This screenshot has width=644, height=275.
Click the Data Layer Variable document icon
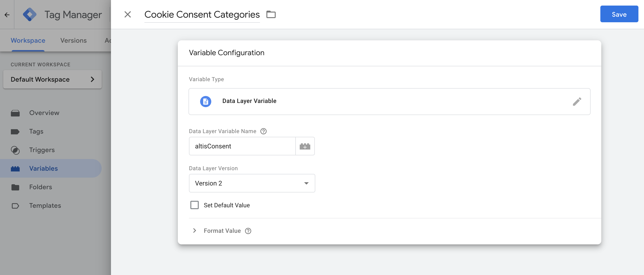click(x=205, y=101)
